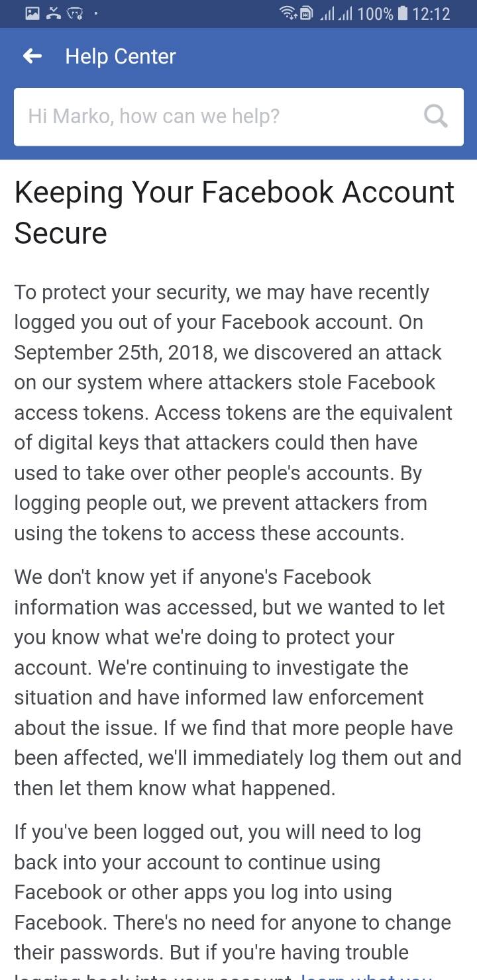This screenshot has width=477, height=980.
Task: Tap the back arrow in the header
Action: click(x=32, y=56)
